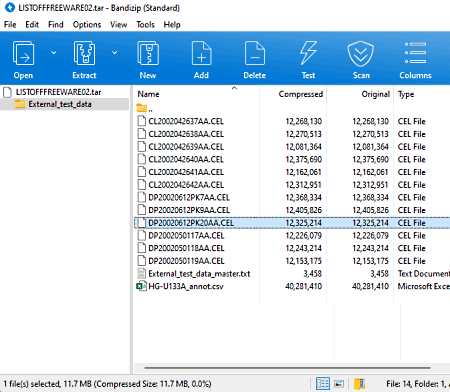The height and width of the screenshot is (392, 450).
Task: Sort by the Type column header
Action: point(406,94)
